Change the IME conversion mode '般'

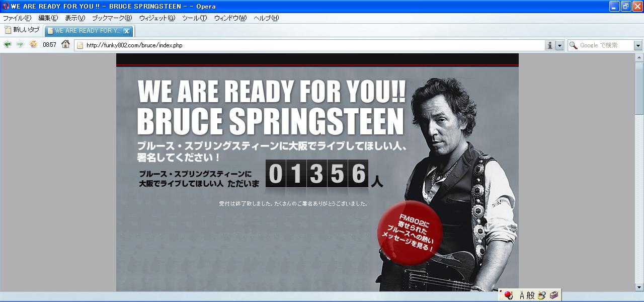pos(530,295)
